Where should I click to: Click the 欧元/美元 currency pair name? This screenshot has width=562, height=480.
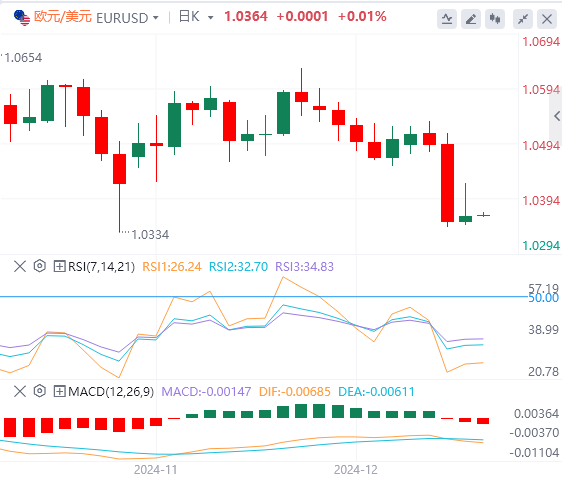tap(63, 17)
